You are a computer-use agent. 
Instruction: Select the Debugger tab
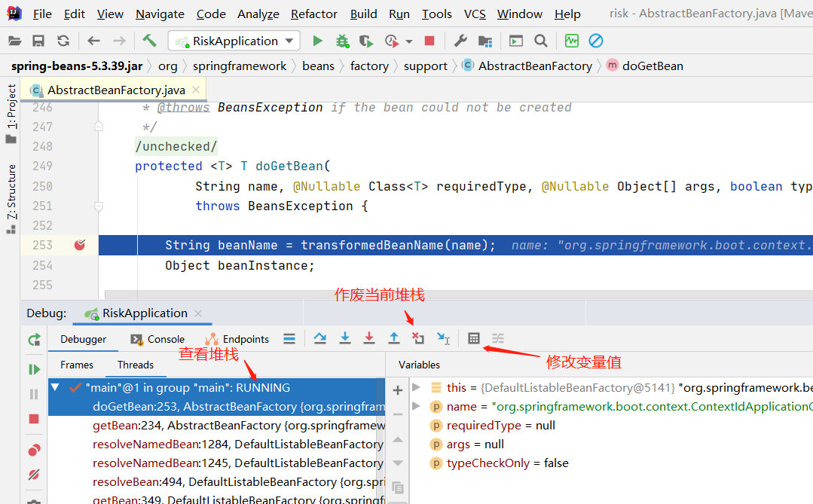click(x=83, y=339)
